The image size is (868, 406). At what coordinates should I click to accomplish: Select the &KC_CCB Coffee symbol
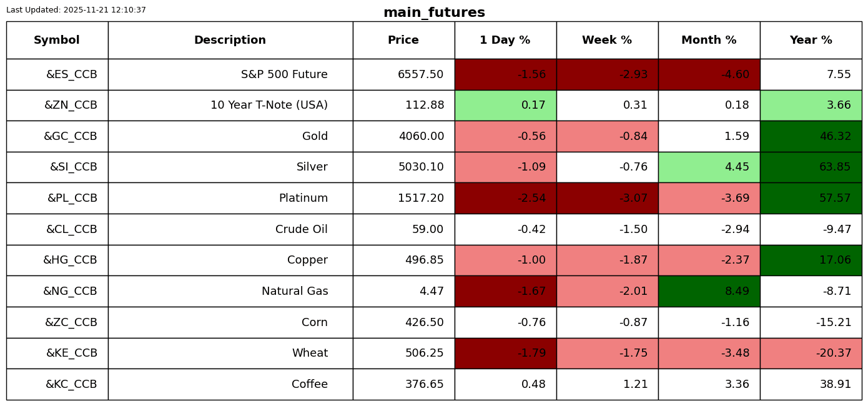coord(71,384)
